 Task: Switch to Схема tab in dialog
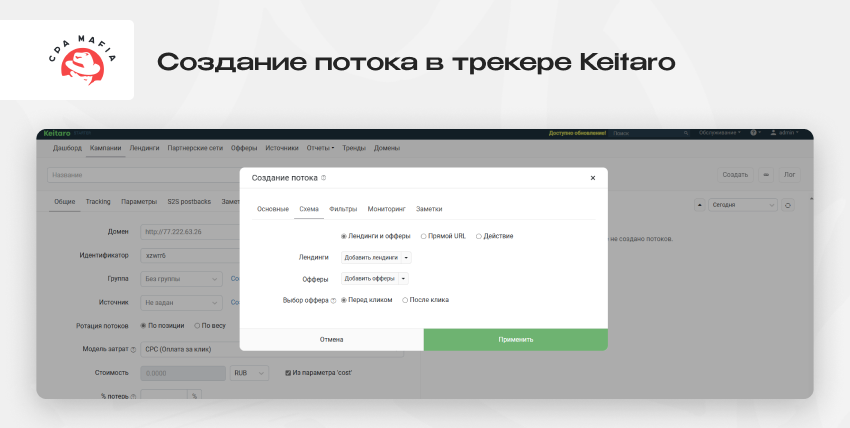[309, 209]
